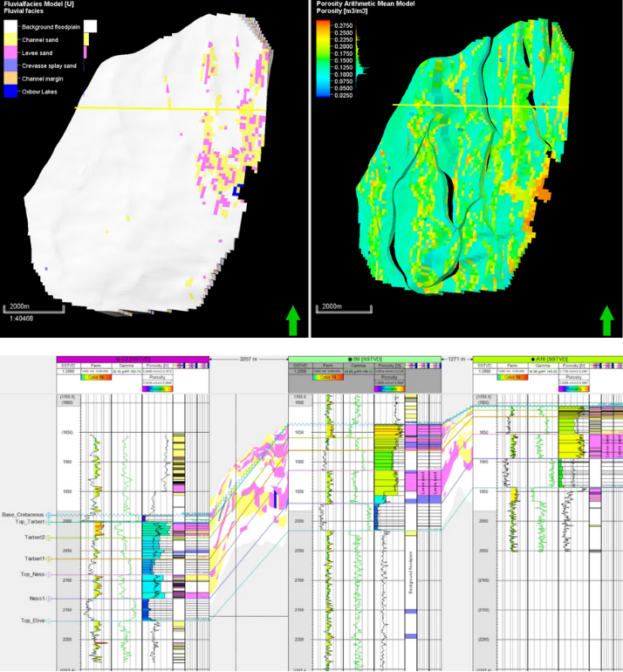Click the Levee sand legend swatch
The width and height of the screenshot is (623, 672).
[x=10, y=52]
